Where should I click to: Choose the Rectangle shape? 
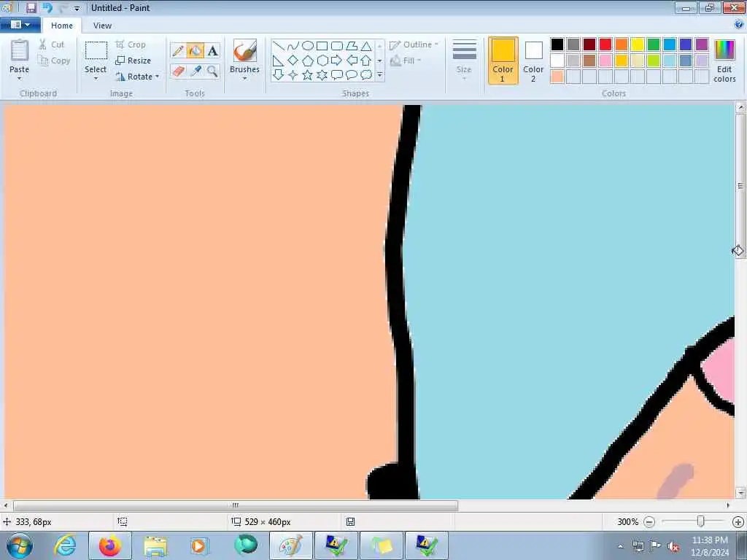[x=322, y=46]
